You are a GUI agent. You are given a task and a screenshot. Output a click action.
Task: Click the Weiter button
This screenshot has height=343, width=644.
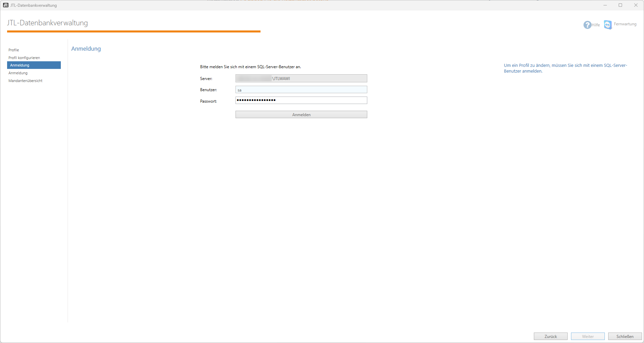588,336
